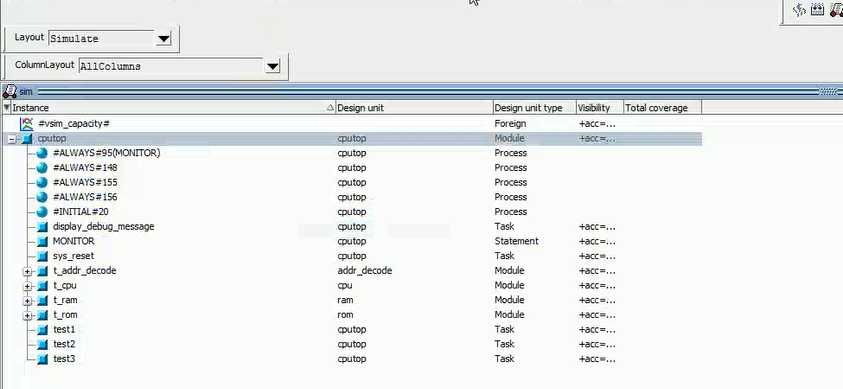Click the process icon beside #ALWAYS#156
This screenshot has width=843, height=389.
tap(42, 197)
